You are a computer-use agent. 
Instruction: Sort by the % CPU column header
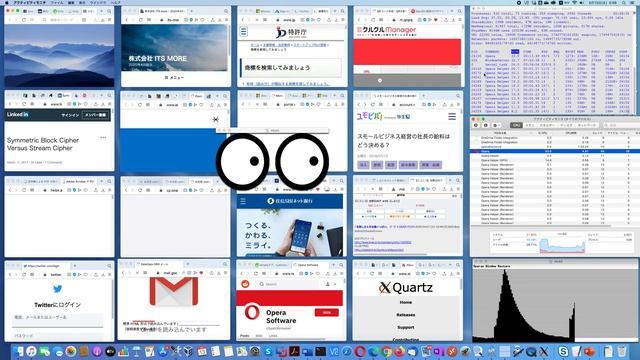(x=542, y=133)
